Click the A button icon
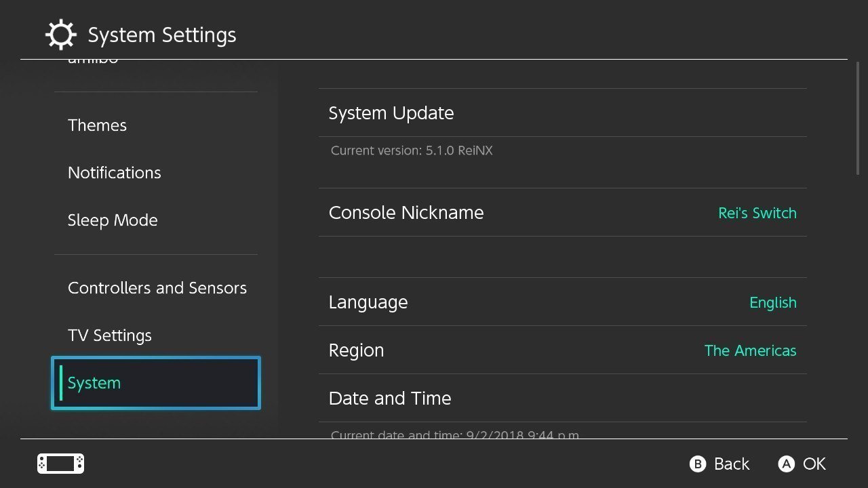The width and height of the screenshot is (868, 488). point(786,464)
